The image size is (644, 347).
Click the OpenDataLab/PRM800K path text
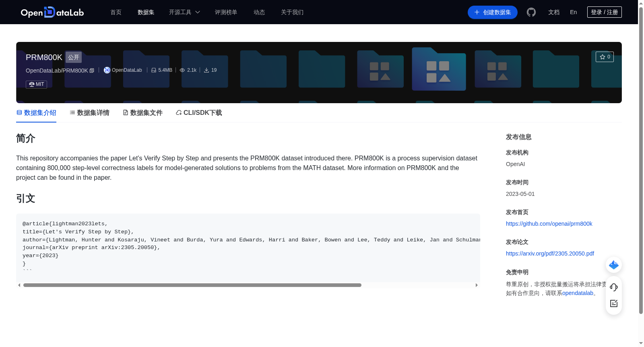coord(57,71)
